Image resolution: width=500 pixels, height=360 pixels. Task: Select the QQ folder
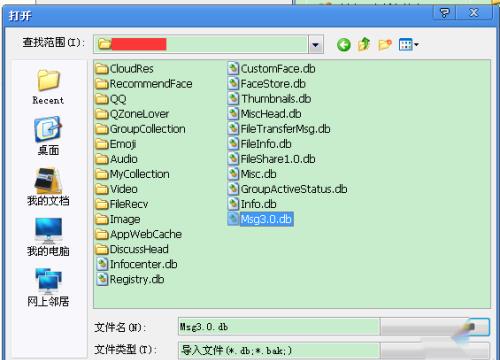tap(111, 99)
